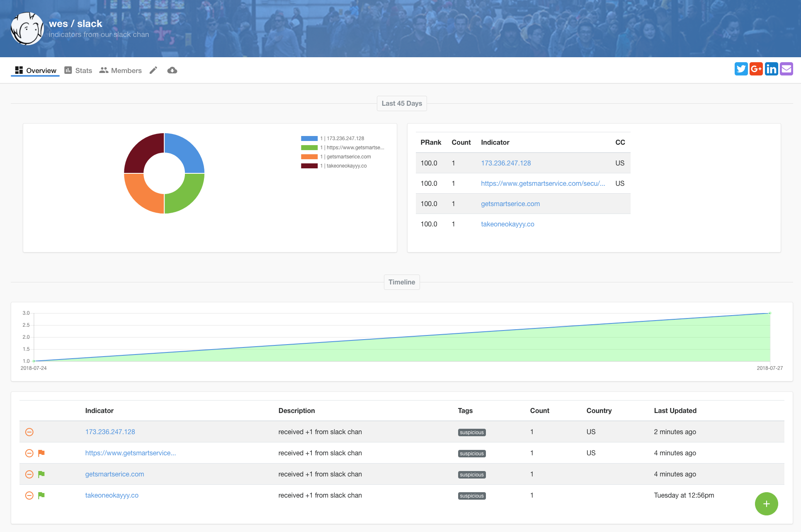Share feed via LinkedIn icon
The height and width of the screenshot is (532, 801).
coord(771,69)
